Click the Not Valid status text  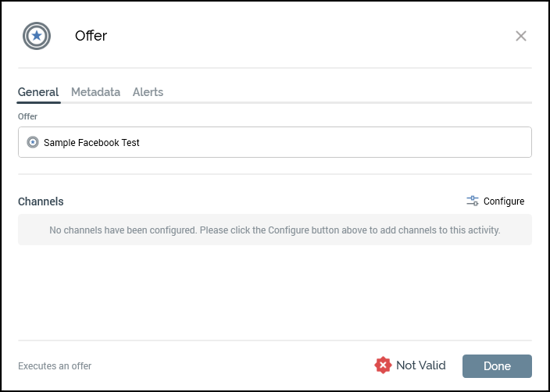click(420, 365)
